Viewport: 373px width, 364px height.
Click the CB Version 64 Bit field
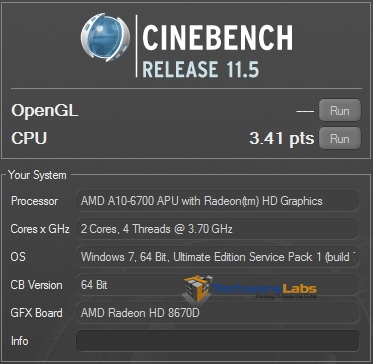(218, 285)
